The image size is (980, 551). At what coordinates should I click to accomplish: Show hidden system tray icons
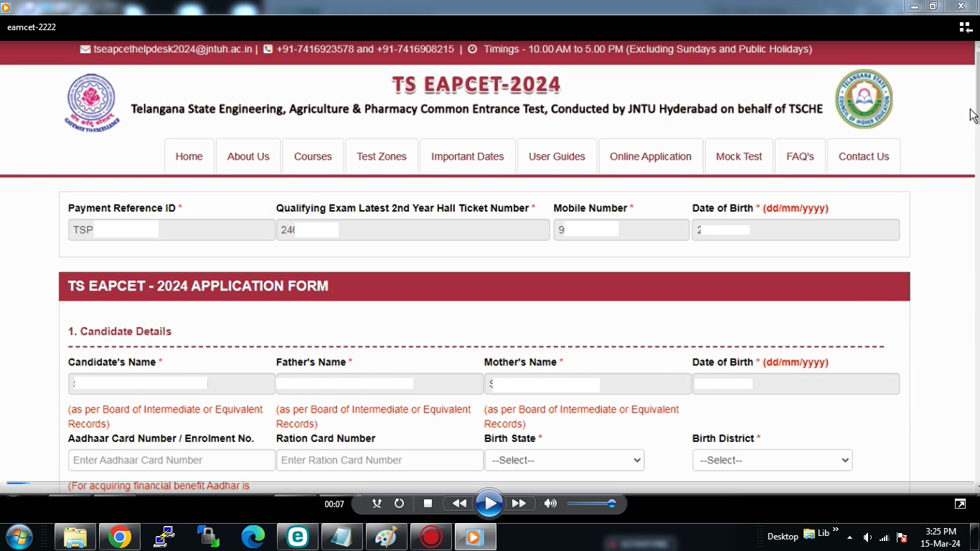[849, 537]
